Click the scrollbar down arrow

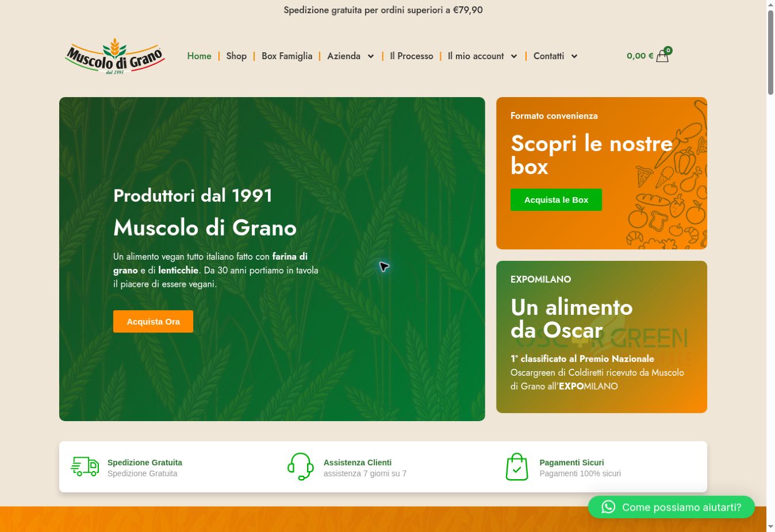770,526
